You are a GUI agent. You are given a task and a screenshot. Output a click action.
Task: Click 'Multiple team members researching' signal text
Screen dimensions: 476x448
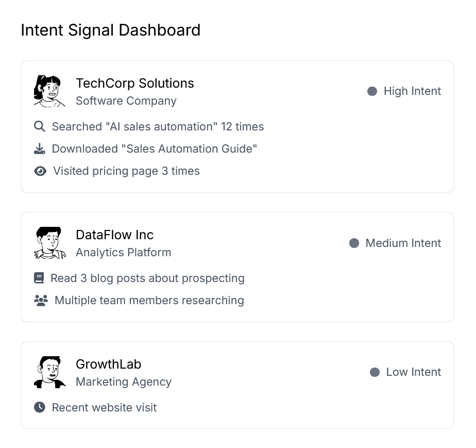pos(149,301)
